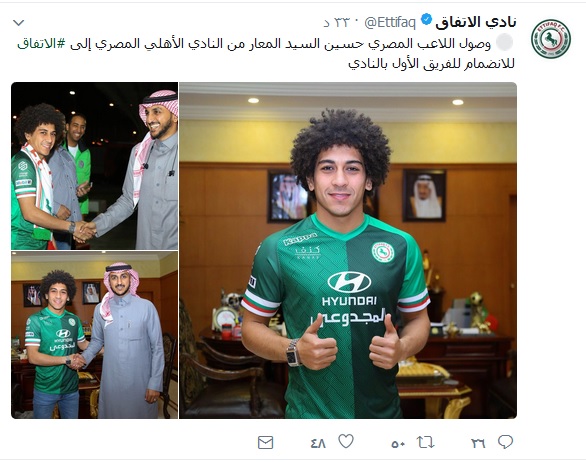Click the second line of tweet text
Screen dimensions: 586x462
(431, 64)
